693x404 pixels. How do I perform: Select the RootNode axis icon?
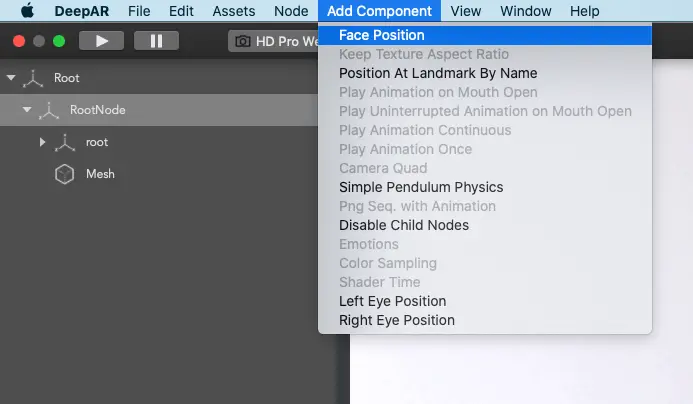pyautogui.click(x=49, y=111)
